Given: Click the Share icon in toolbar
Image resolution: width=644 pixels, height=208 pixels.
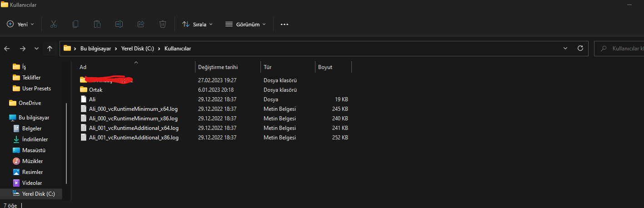Looking at the screenshot, I should coord(141,24).
